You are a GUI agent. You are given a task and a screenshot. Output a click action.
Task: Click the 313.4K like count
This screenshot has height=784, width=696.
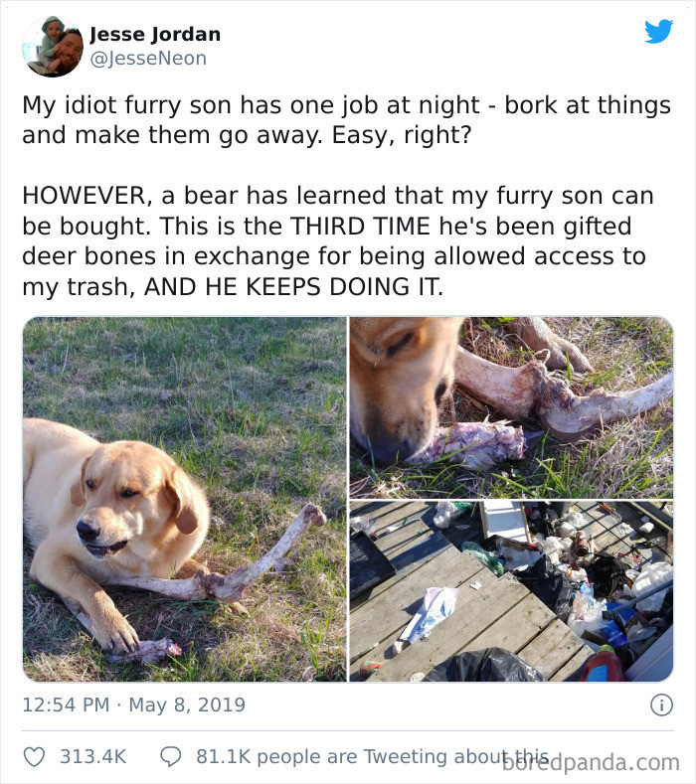tap(92, 756)
